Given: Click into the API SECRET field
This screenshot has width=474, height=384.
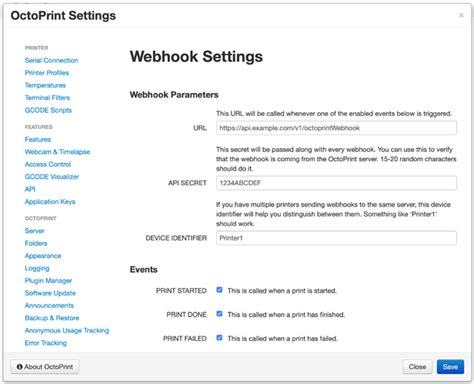Looking at the screenshot, I should point(336,183).
